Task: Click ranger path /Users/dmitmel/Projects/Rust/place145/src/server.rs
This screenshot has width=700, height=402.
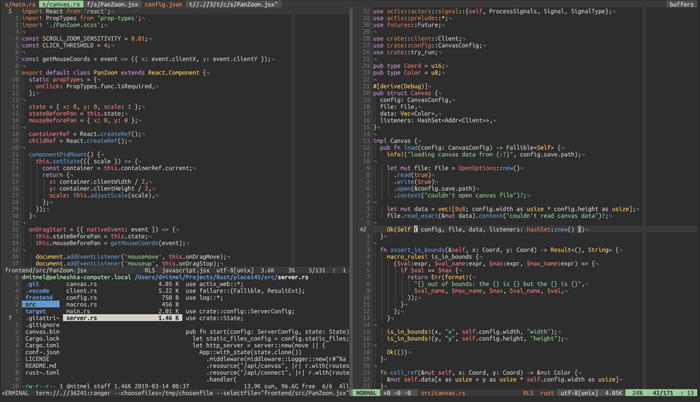Action: coord(221,277)
